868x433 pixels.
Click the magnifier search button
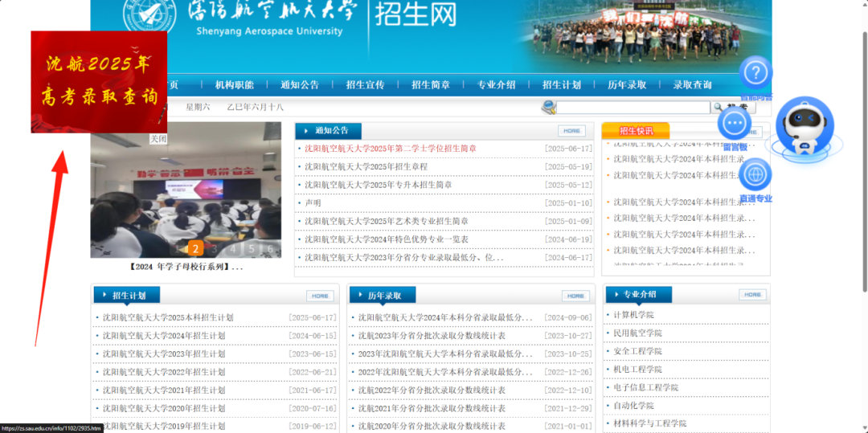click(733, 108)
